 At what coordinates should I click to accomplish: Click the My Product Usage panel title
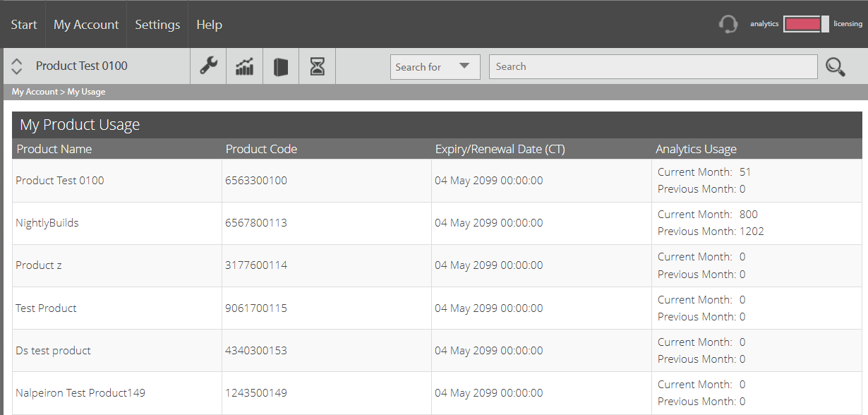click(x=80, y=125)
